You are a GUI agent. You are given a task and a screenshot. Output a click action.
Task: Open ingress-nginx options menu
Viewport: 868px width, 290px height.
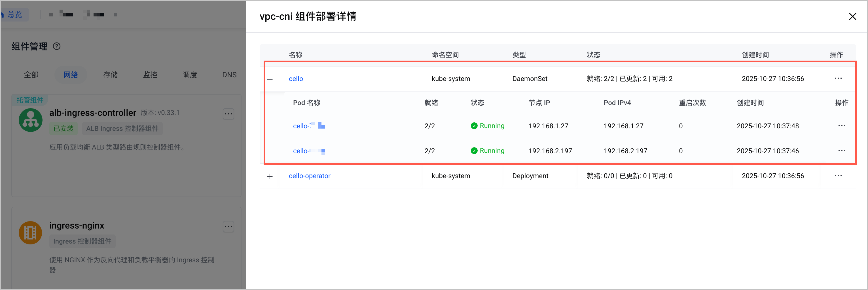pos(228,227)
